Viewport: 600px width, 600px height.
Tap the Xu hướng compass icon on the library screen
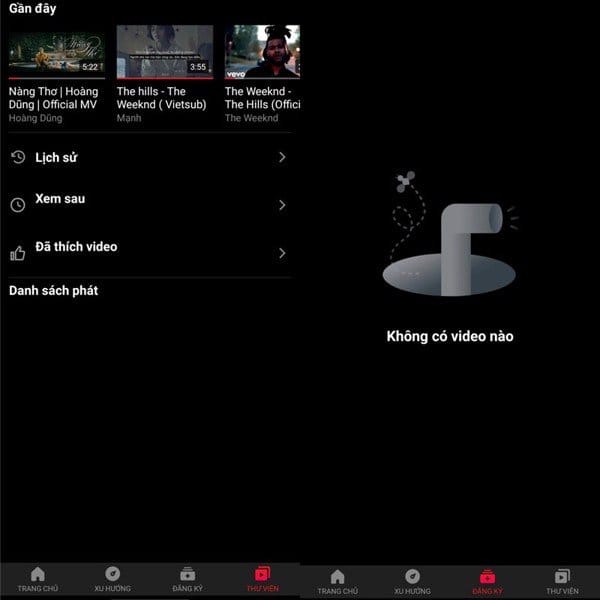[112, 574]
